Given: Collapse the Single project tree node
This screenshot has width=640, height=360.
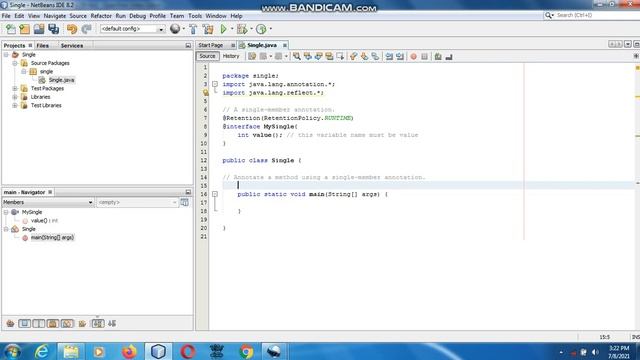Looking at the screenshot, I should (x=6, y=54).
